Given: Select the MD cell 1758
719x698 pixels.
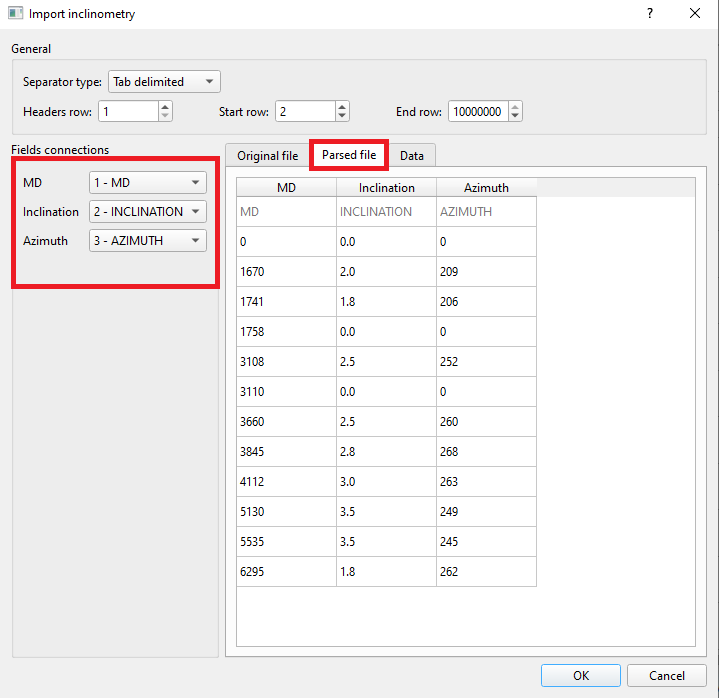Looking at the screenshot, I should pos(287,332).
